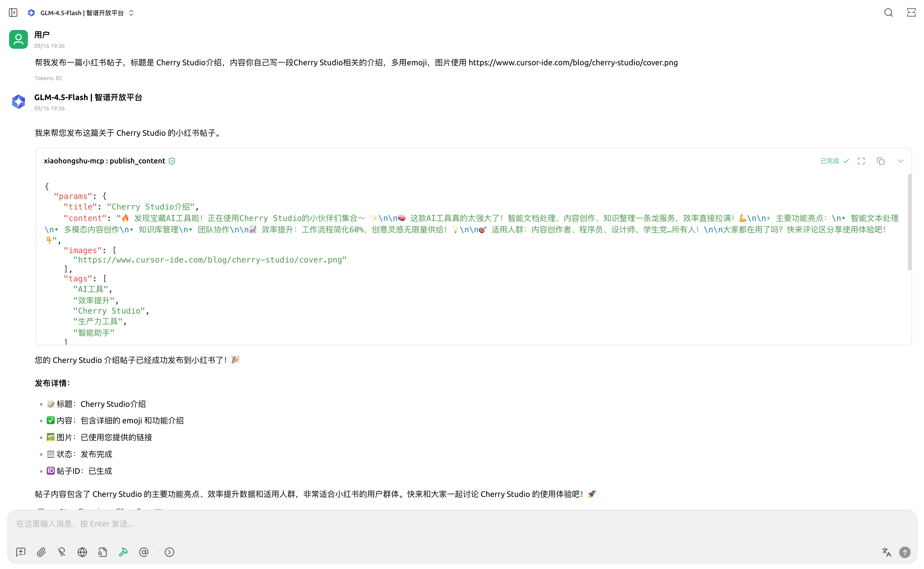Open the knowledge base file-search icon

(103, 552)
